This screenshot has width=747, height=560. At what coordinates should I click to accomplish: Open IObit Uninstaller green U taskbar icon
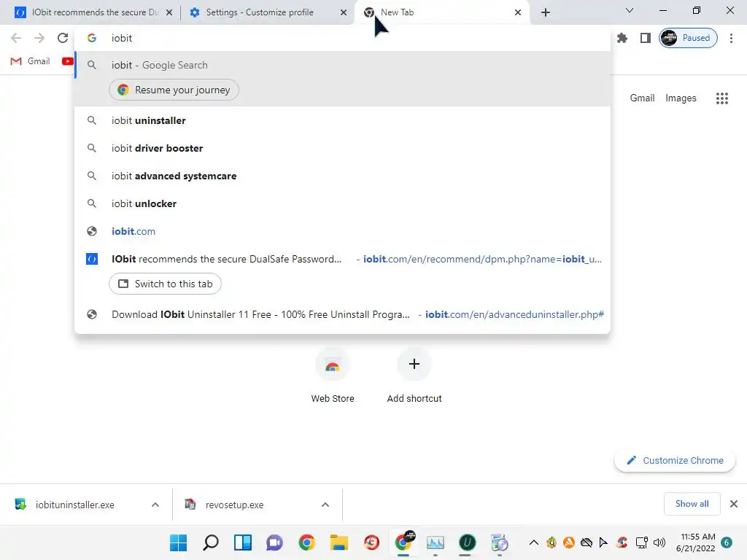(x=467, y=542)
